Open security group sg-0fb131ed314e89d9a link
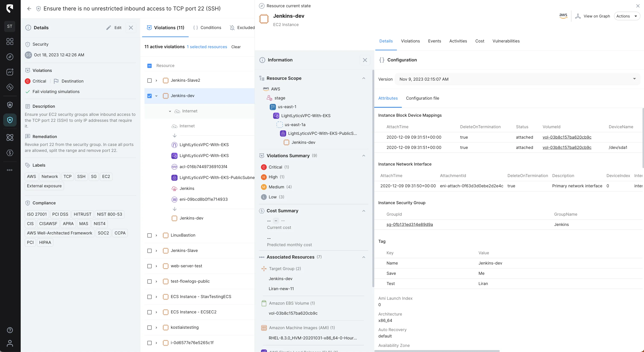644x352 pixels. coord(409,224)
